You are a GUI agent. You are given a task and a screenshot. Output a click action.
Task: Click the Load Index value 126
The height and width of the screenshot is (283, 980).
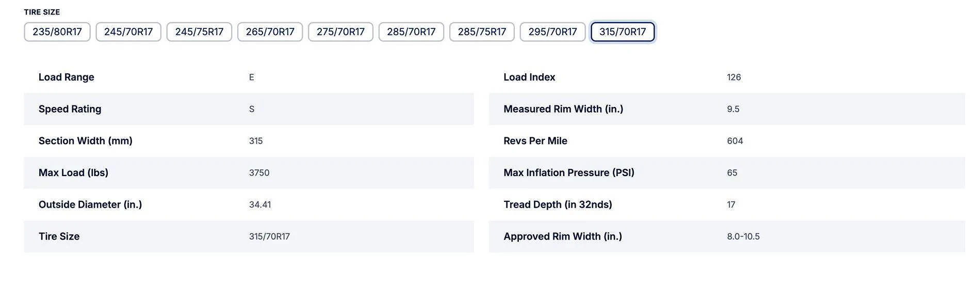(734, 77)
